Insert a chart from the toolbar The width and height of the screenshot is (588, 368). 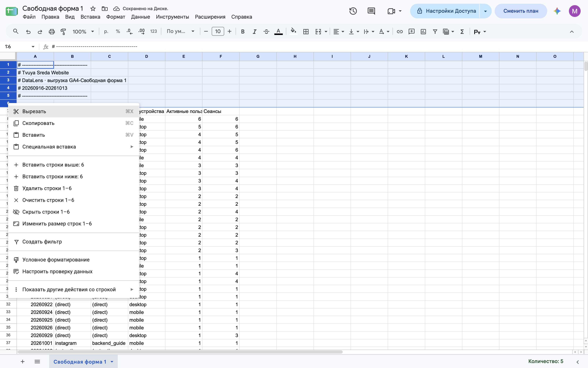click(x=423, y=32)
